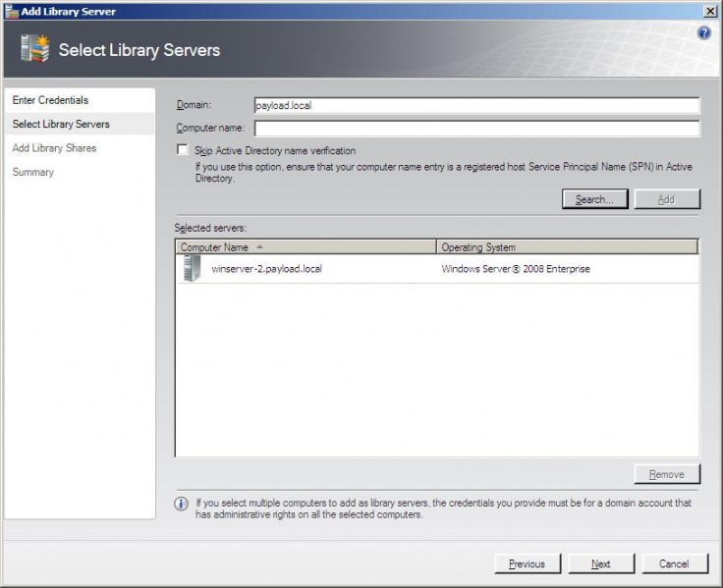Open the Add Library Shares step
This screenshot has width=723, height=588.
coord(54,148)
